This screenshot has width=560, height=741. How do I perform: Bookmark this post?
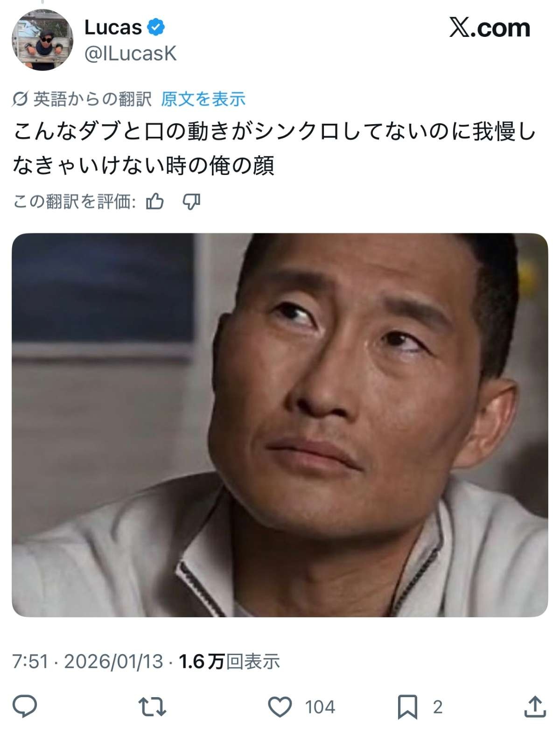pos(407,707)
